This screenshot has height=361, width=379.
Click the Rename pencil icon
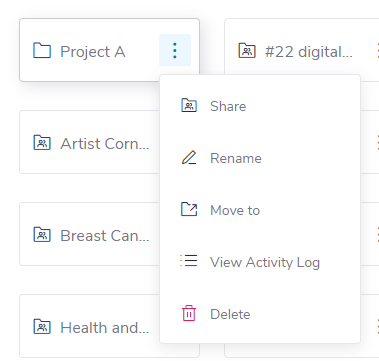189,157
